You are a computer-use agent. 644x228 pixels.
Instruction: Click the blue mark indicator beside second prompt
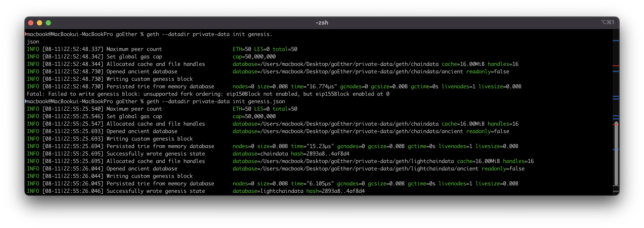(x=26, y=101)
